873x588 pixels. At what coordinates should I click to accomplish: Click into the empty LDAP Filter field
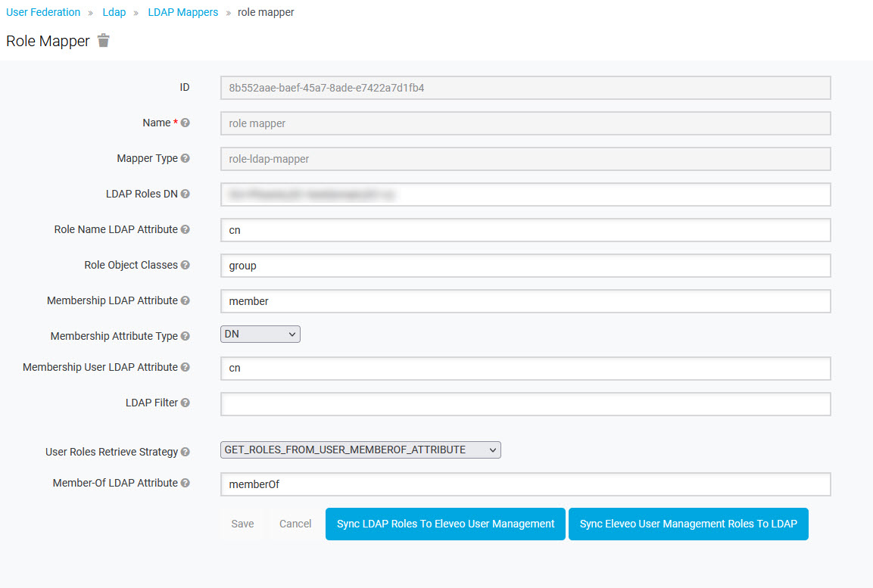(525, 404)
